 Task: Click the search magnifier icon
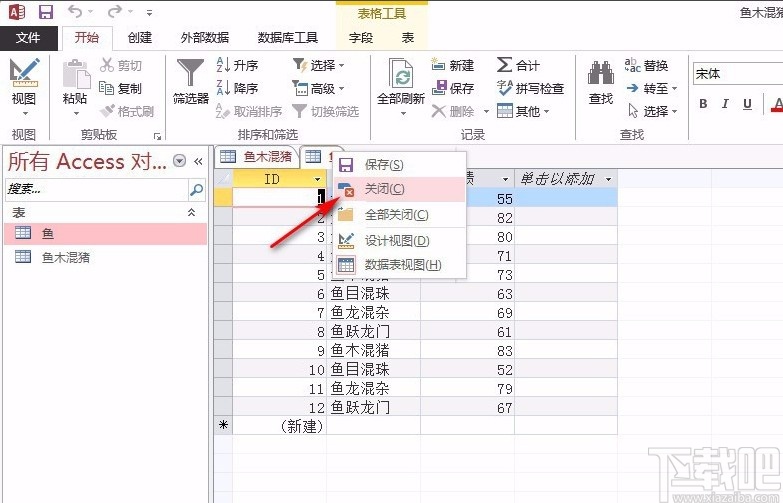click(x=196, y=189)
